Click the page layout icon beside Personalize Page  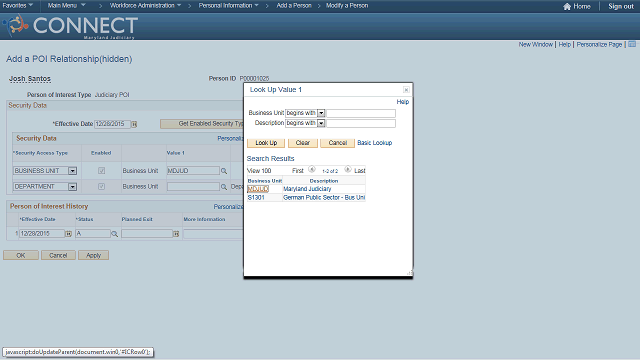(x=632, y=44)
